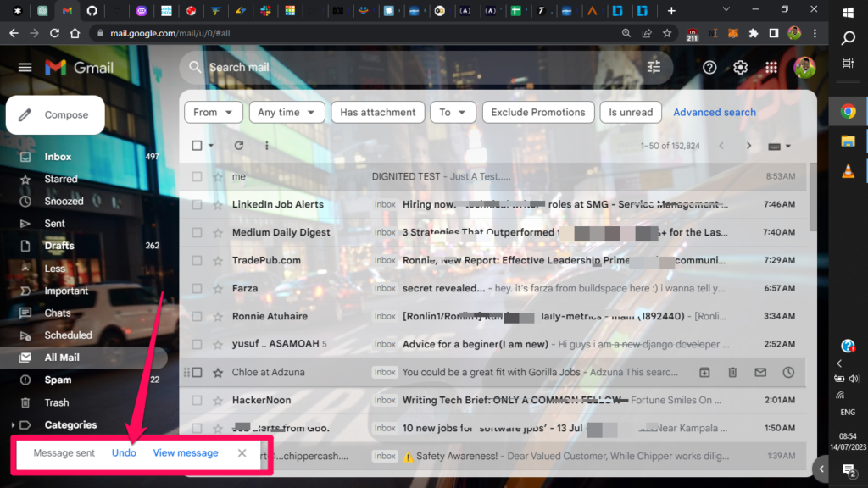The image size is (868, 488).
Task: Dismiss the Message sent notification
Action: click(242, 453)
